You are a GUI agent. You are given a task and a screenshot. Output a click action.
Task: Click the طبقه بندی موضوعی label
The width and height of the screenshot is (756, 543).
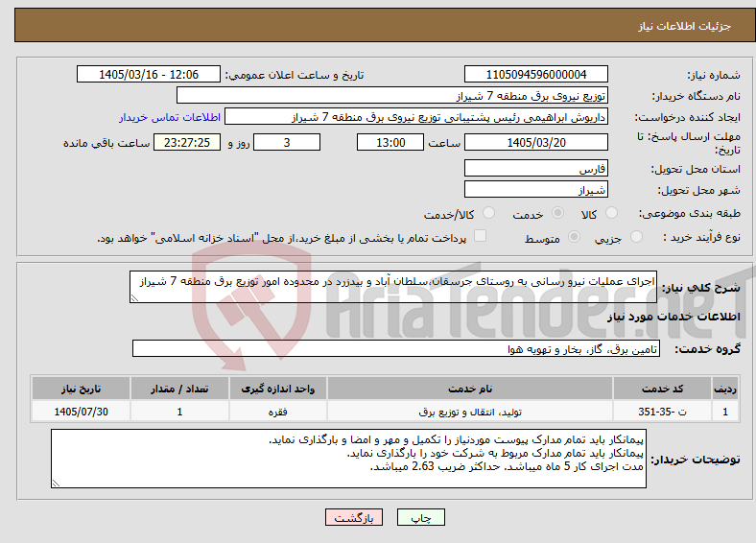pos(690,213)
